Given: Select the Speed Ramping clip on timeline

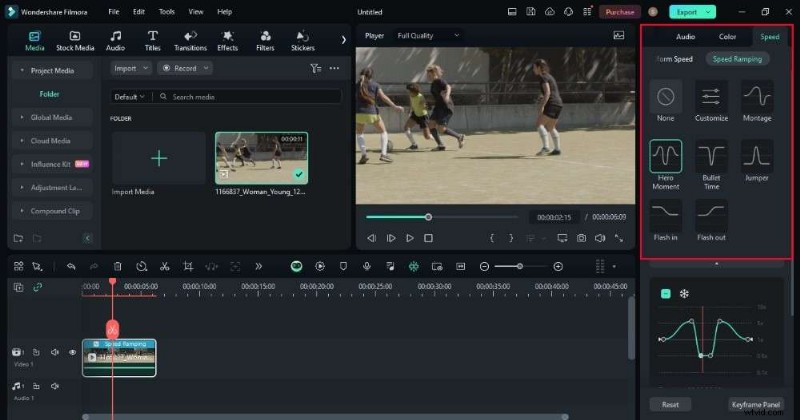Looking at the screenshot, I should 119,358.
